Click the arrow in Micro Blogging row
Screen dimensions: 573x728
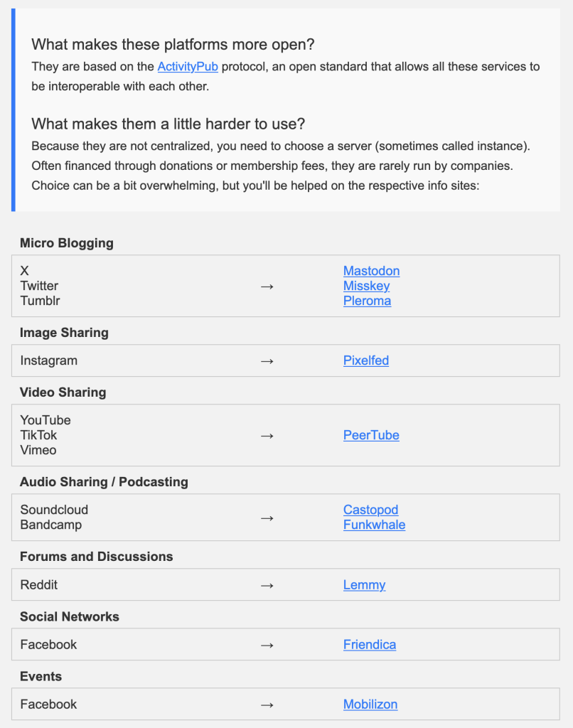click(x=267, y=287)
